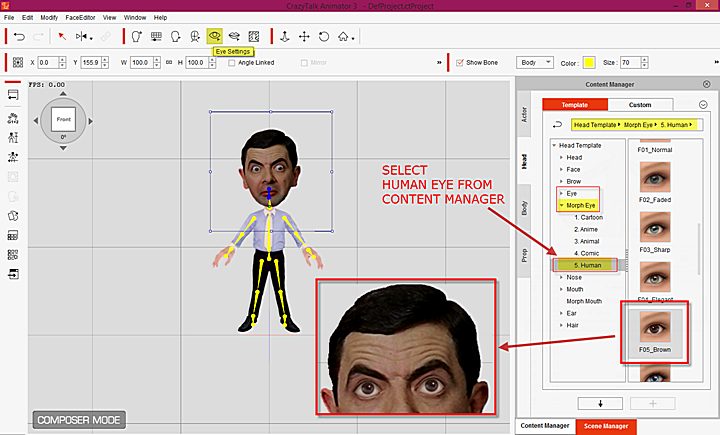This screenshot has height=435, width=720.
Task: Select the red arrow selection tool
Action: tap(62, 36)
